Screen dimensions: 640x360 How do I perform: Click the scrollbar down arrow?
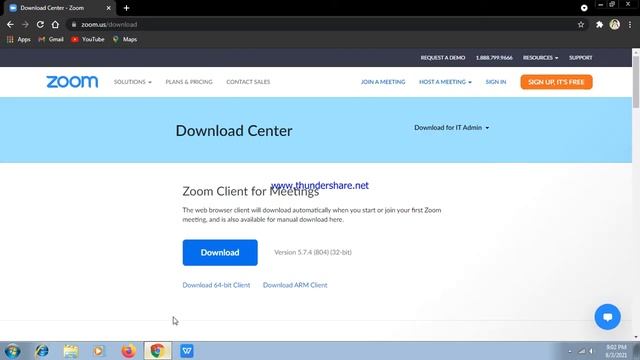[x=636, y=337]
